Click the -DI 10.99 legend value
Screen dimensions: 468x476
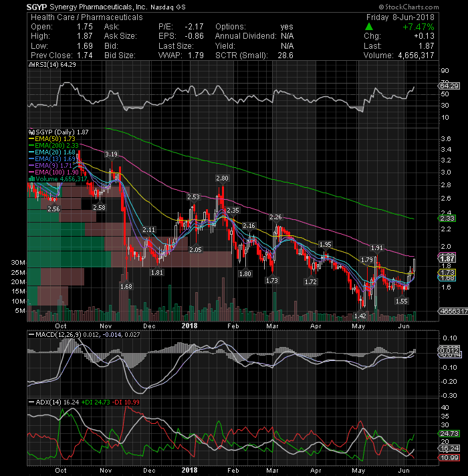[126, 402]
